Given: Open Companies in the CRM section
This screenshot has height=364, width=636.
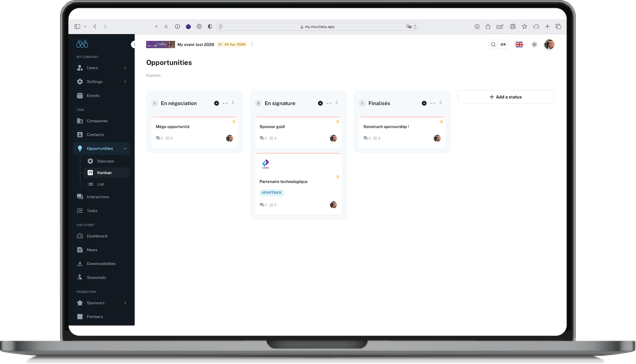Looking at the screenshot, I should [101, 121].
